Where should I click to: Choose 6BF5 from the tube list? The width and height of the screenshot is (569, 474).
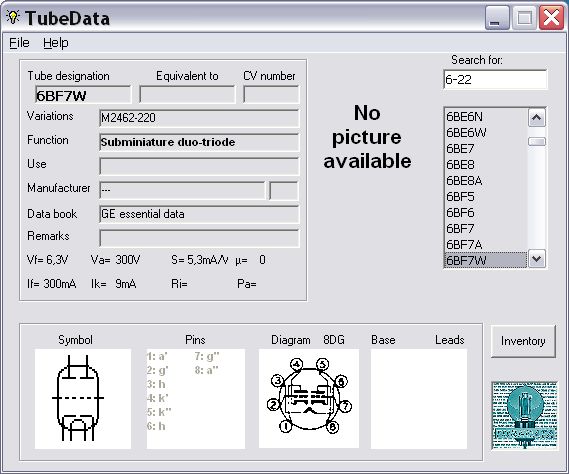click(x=486, y=197)
